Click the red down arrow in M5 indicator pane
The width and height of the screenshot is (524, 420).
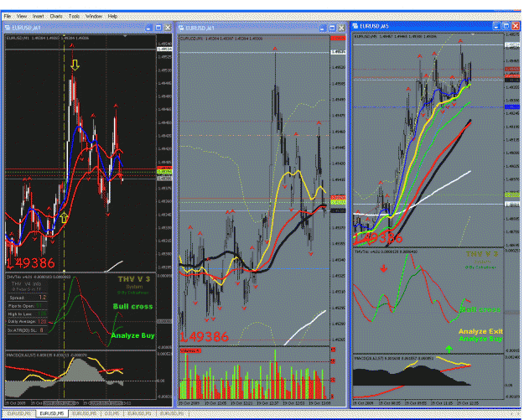click(x=384, y=268)
